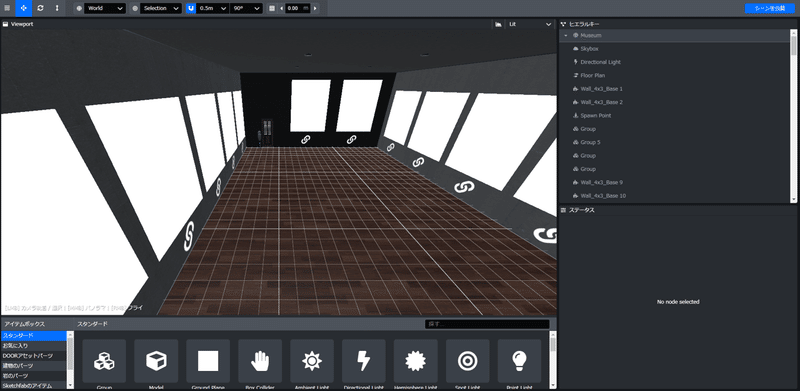The image size is (800, 391).
Task: Select the スタンダード asset category
Action: pos(33,335)
